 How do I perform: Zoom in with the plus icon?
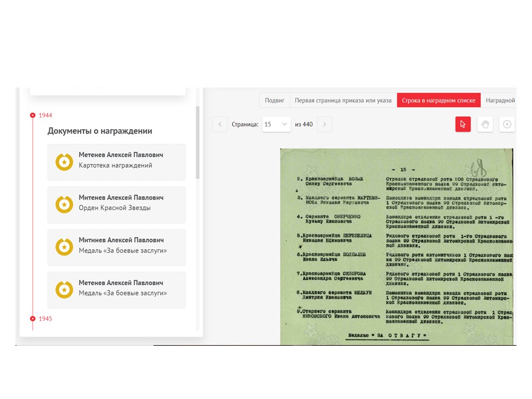pos(507,124)
